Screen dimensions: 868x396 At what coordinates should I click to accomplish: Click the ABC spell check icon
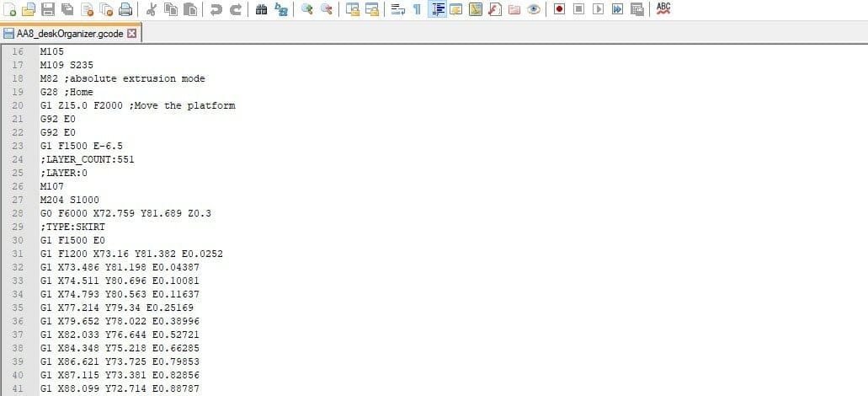tap(663, 9)
